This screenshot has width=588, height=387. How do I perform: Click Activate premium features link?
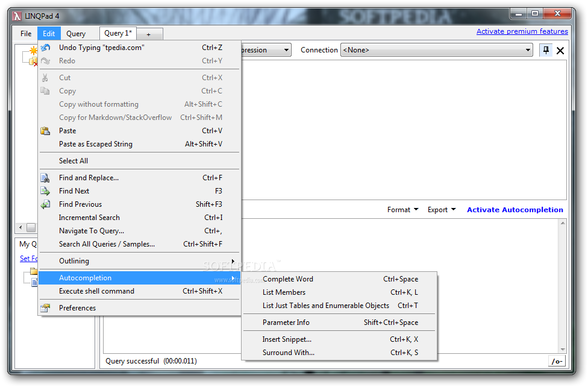pos(522,31)
